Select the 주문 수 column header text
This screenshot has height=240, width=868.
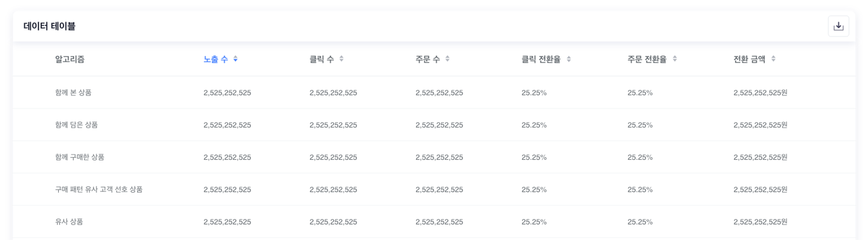point(428,59)
